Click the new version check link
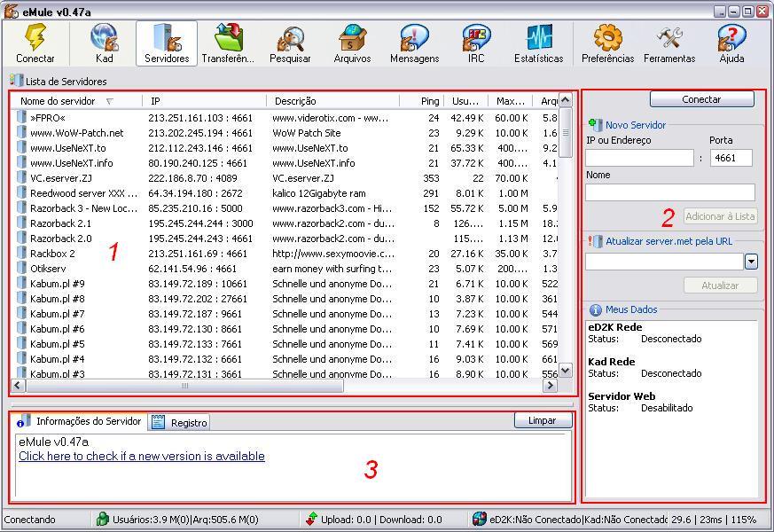Image resolution: width=774 pixels, height=532 pixels. (142, 456)
